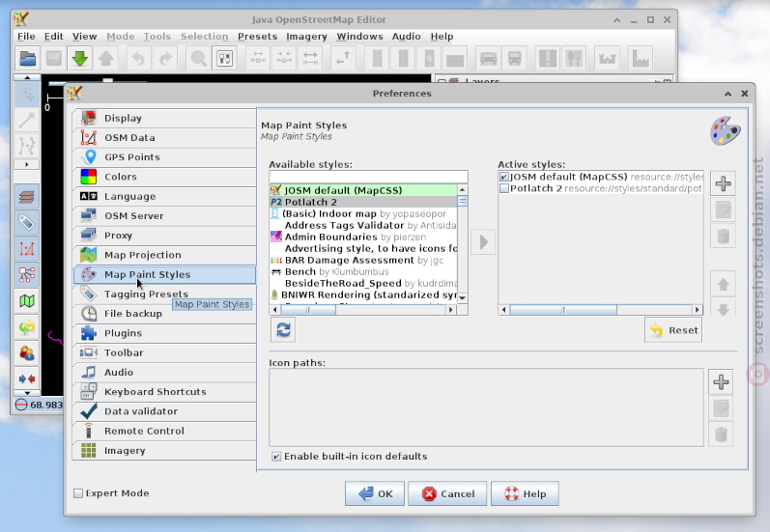The width and height of the screenshot is (770, 532).
Task: Open the Windows menu
Action: pyautogui.click(x=359, y=37)
